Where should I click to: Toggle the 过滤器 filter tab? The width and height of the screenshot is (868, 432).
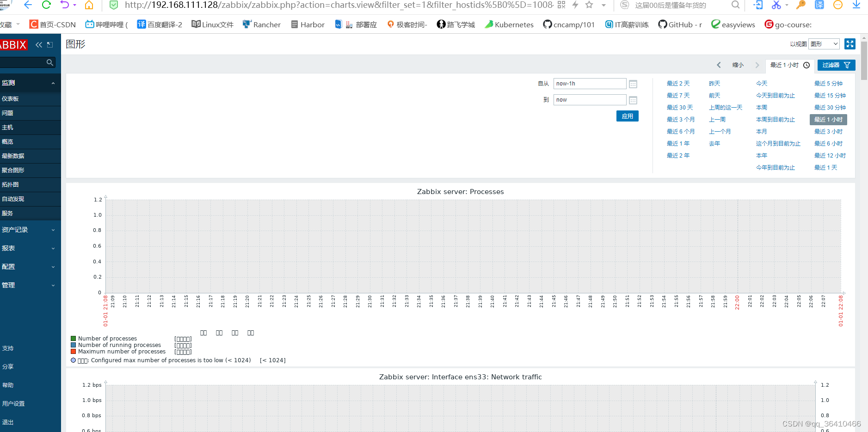(x=836, y=65)
